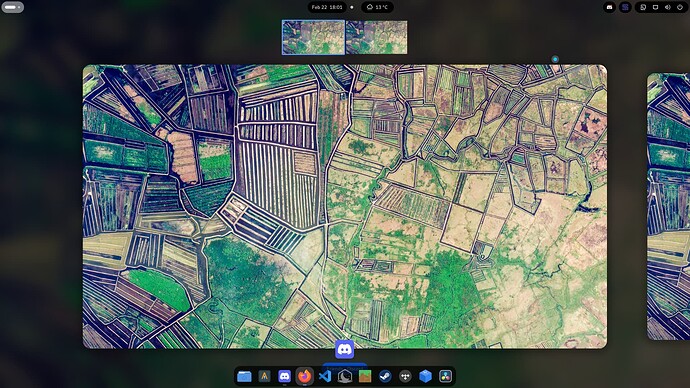Open Minecraft grass block icon in dock
The width and height of the screenshot is (690, 388).
click(365, 376)
